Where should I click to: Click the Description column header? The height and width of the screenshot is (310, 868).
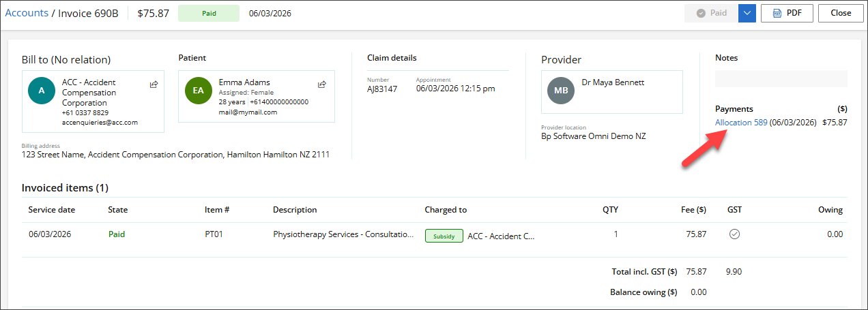point(295,210)
